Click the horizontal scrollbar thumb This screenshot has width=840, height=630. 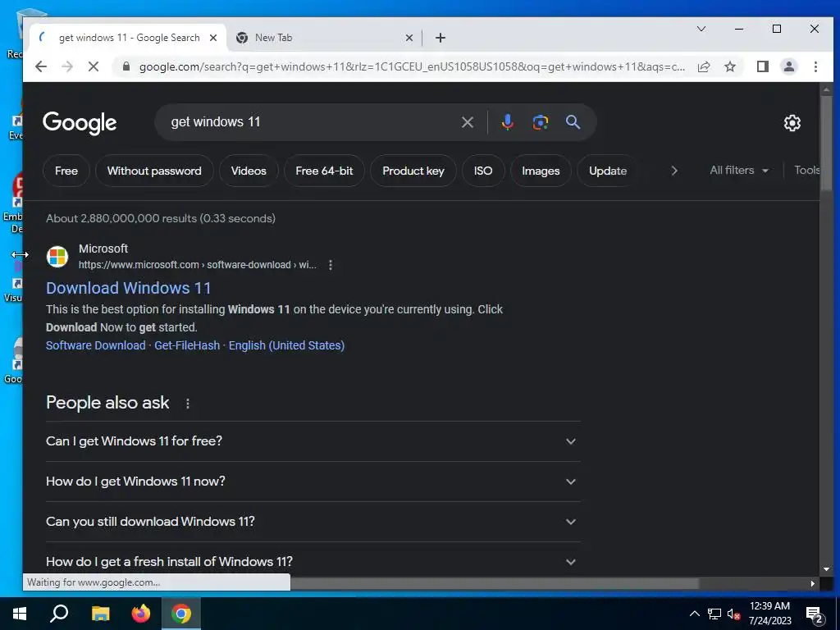(493, 583)
